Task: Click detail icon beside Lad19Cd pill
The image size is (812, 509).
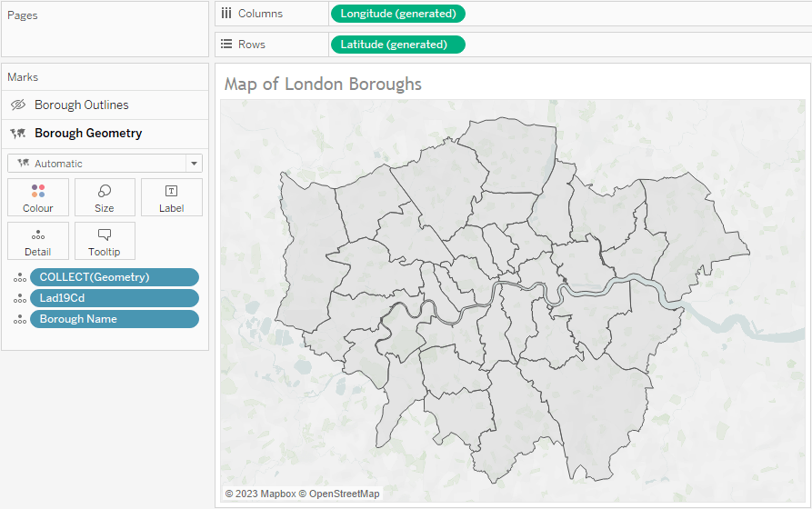Action: click(19, 299)
